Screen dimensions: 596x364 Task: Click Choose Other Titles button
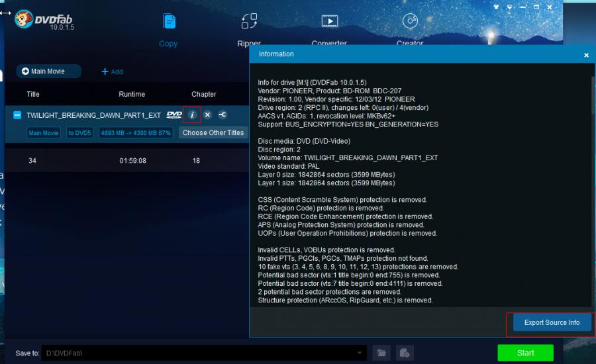click(x=213, y=132)
